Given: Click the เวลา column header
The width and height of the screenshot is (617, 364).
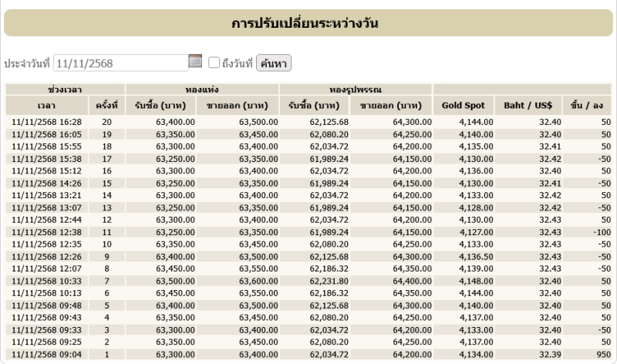Looking at the screenshot, I should click(x=46, y=105).
